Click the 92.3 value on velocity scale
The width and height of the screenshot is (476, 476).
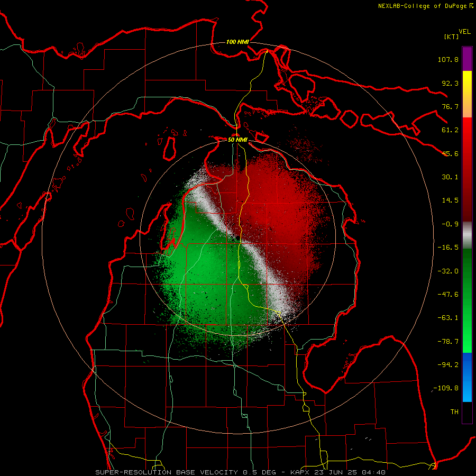(x=450, y=83)
